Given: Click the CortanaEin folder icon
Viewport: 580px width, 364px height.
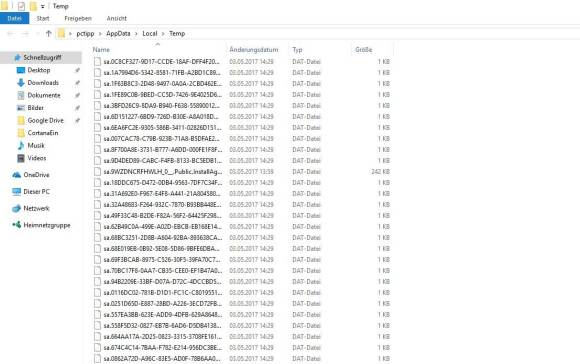Looking at the screenshot, I should point(21,133).
